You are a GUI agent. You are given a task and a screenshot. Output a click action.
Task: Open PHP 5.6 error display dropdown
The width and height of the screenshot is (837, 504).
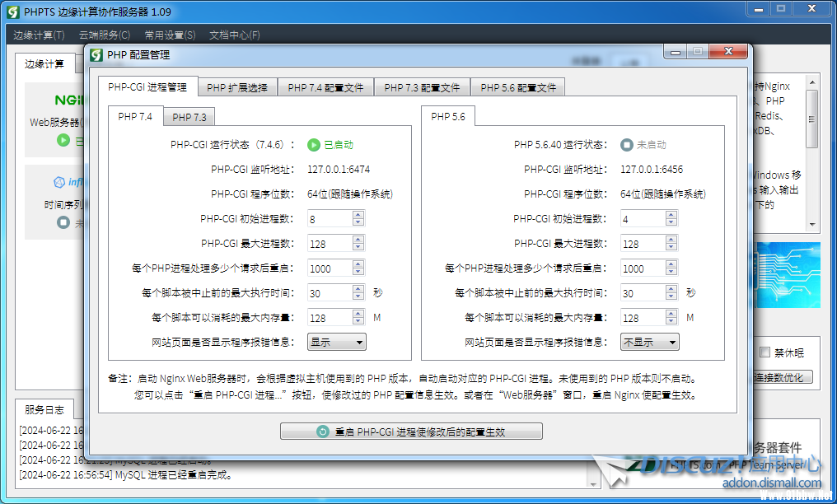pos(650,343)
